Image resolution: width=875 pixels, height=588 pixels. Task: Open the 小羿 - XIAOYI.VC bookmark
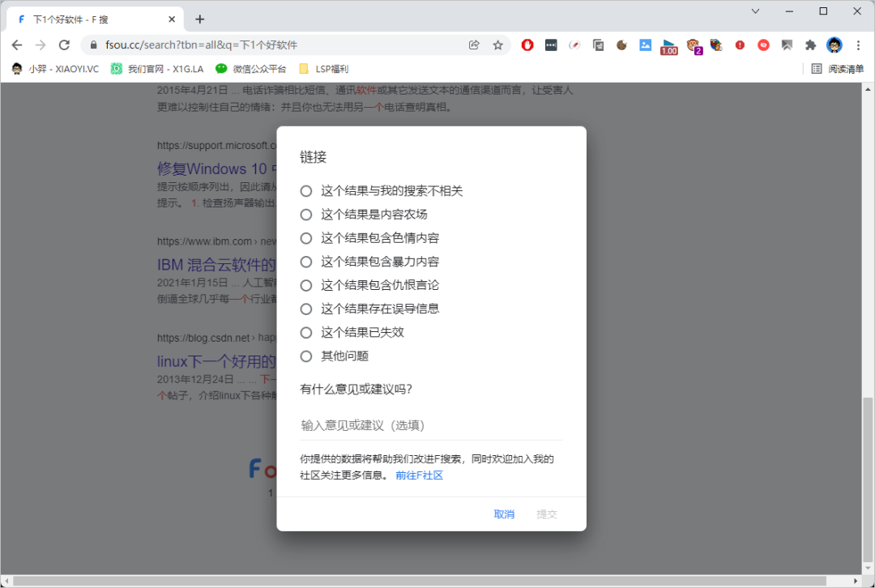[x=55, y=69]
